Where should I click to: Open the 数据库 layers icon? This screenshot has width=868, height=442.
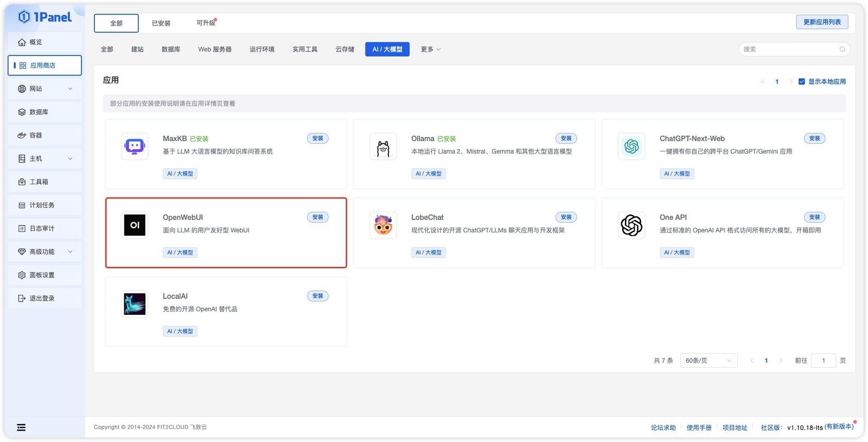point(22,112)
